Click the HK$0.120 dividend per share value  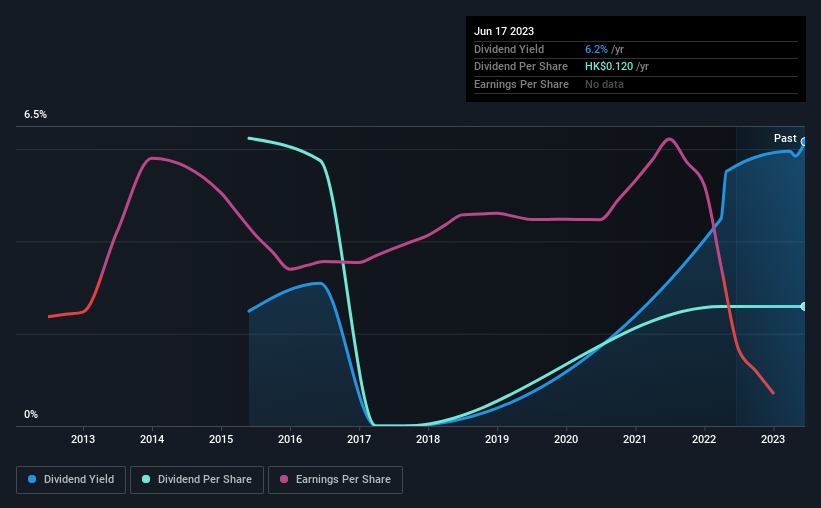609,67
